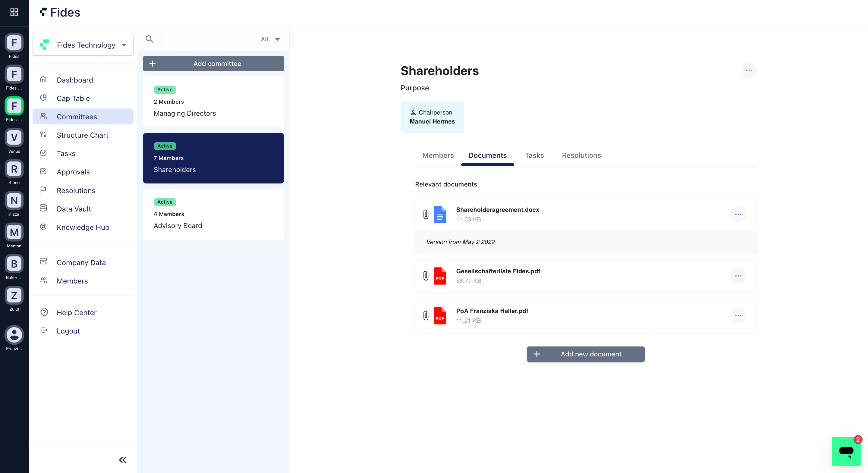
Task: Click the Logout link
Action: pos(68,330)
